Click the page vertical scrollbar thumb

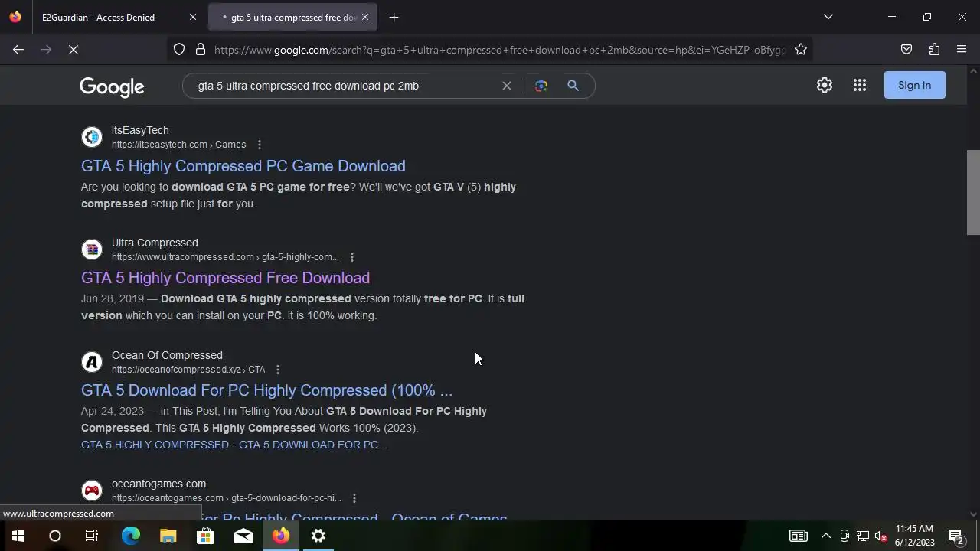click(973, 192)
